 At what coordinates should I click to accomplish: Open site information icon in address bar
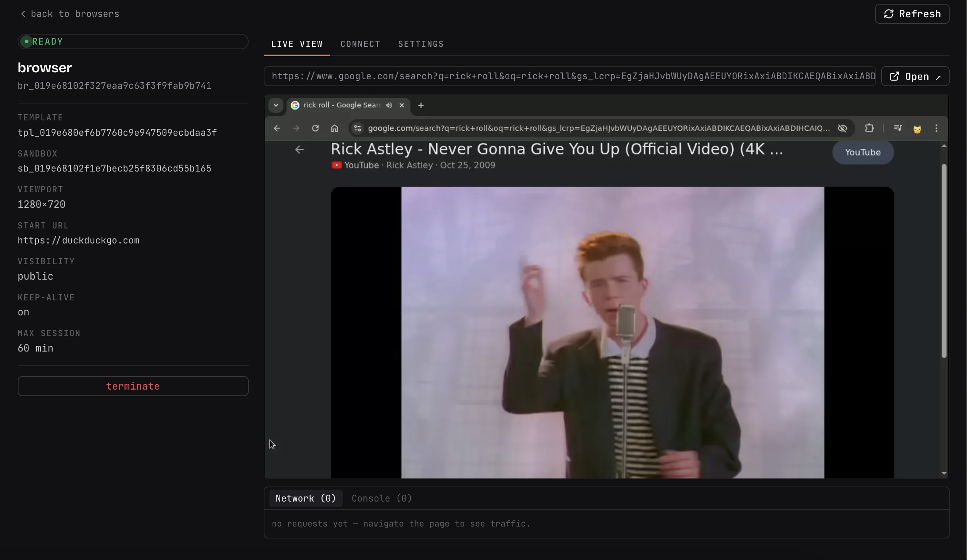point(357,128)
